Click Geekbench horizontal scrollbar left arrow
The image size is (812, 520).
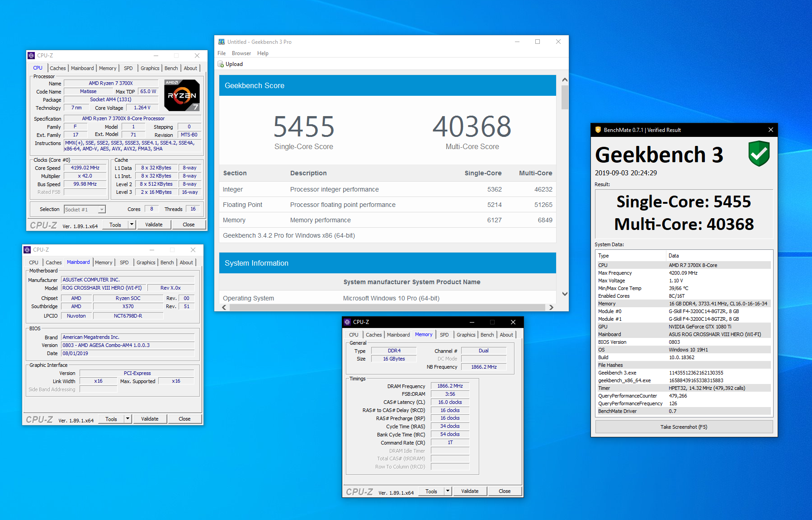(224, 307)
